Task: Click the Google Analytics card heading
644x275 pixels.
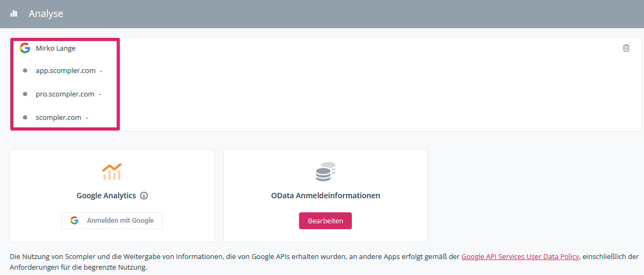Action: (106, 196)
